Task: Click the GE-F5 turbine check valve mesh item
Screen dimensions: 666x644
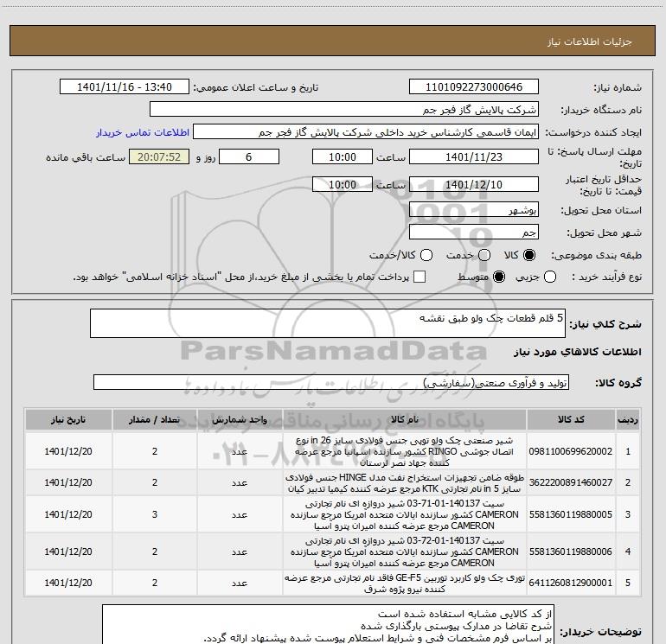Action: coord(405,583)
